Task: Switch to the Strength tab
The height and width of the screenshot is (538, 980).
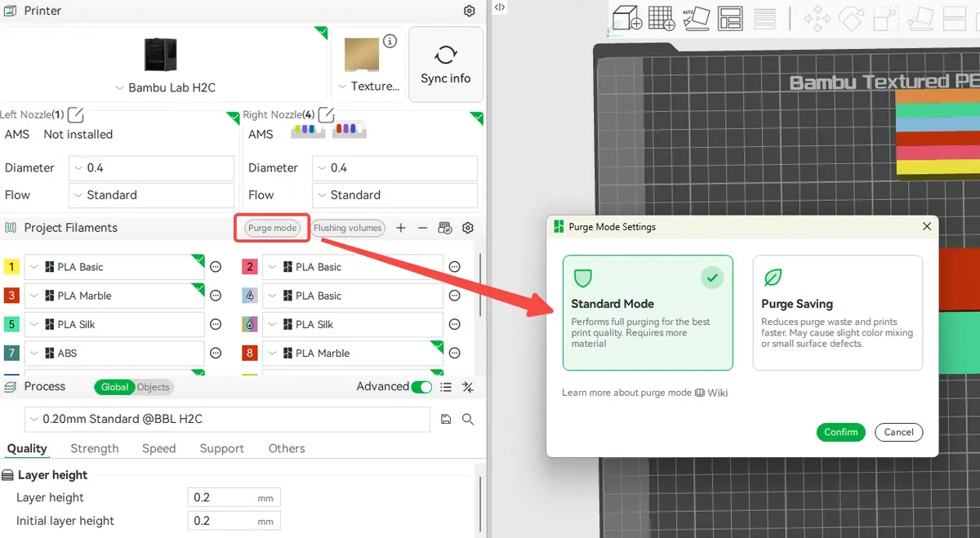Action: [x=95, y=448]
